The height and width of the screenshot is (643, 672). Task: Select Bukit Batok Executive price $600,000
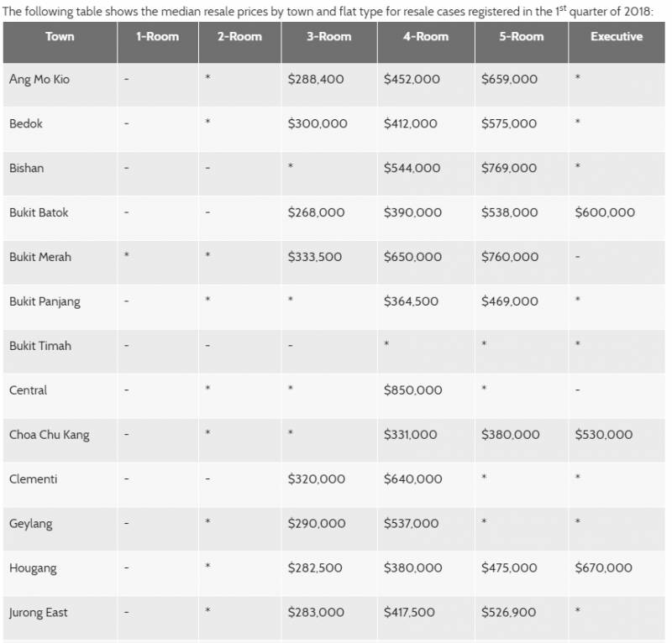pyautogui.click(x=605, y=212)
